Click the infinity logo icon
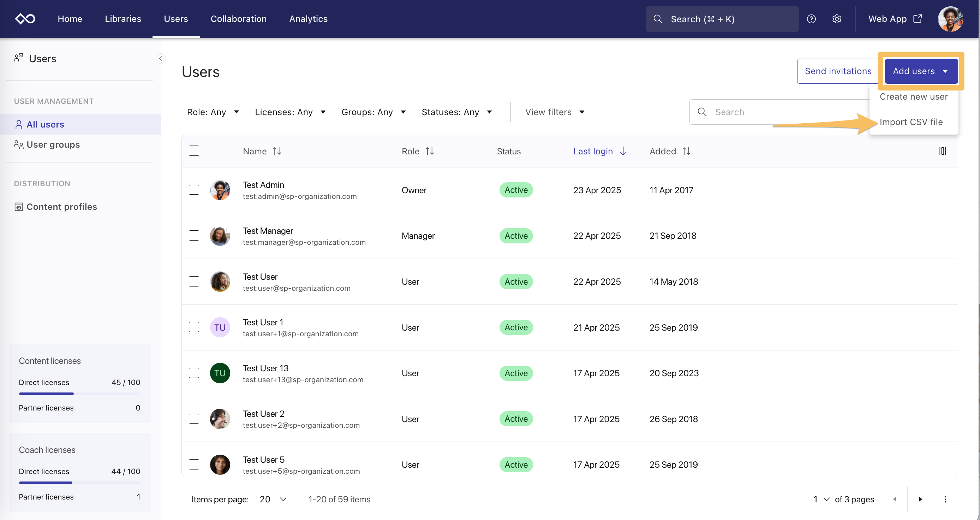Viewport: 980px width, 520px height. tap(25, 19)
